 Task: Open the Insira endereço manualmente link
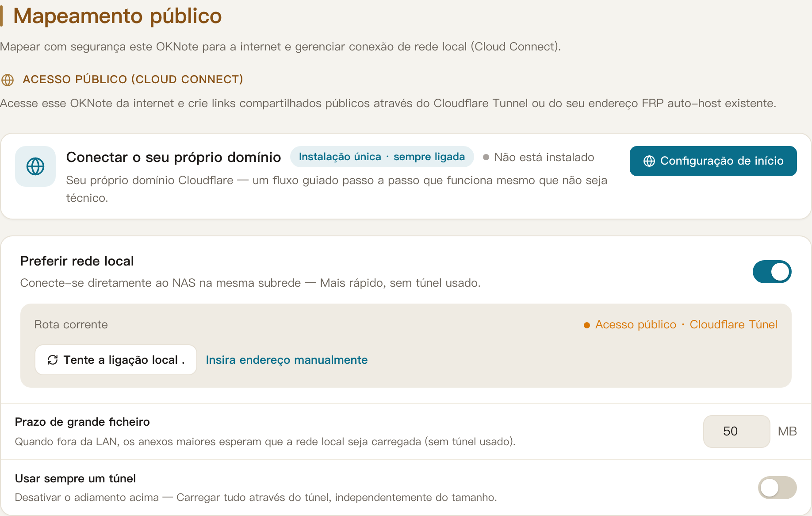(287, 360)
